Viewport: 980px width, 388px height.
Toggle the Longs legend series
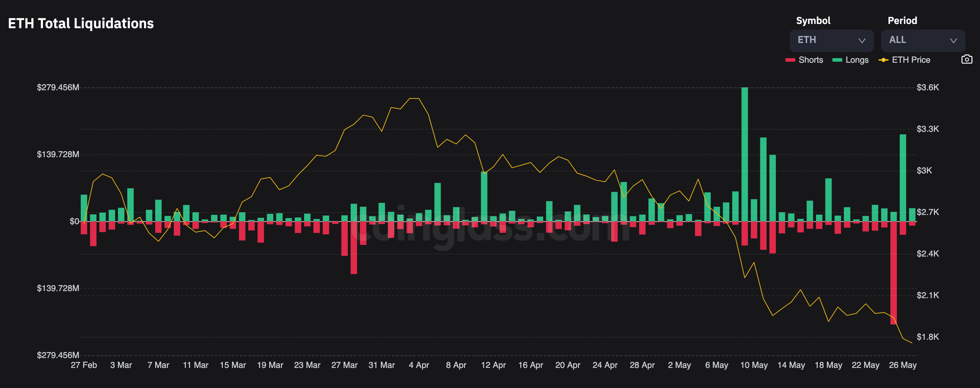(857, 60)
